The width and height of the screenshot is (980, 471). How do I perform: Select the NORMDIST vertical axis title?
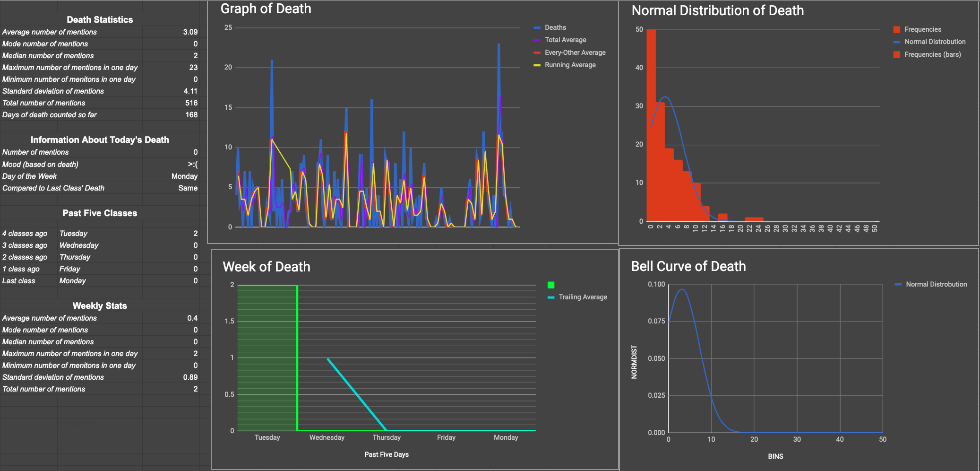[x=634, y=362]
